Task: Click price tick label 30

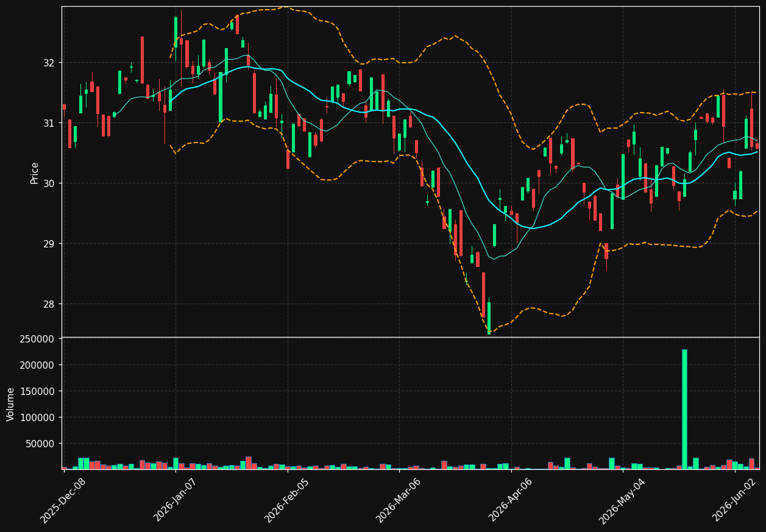Action: [x=49, y=183]
